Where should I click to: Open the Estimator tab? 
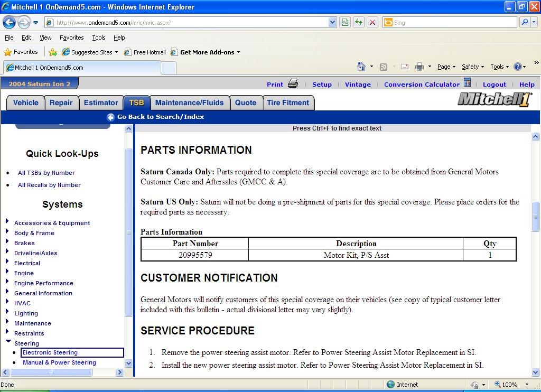tap(100, 102)
